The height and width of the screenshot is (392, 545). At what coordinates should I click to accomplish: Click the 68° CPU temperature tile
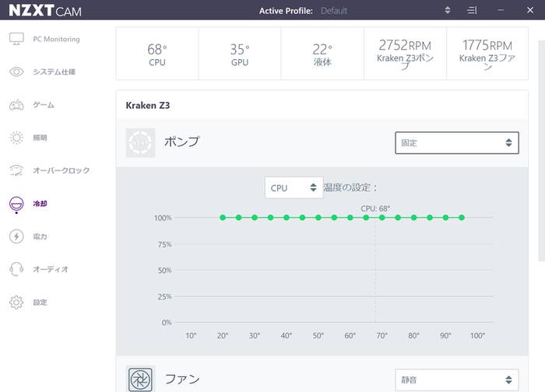click(x=157, y=54)
